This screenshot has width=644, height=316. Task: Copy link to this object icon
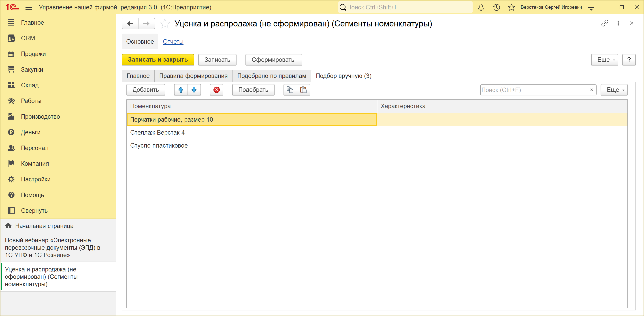604,23
